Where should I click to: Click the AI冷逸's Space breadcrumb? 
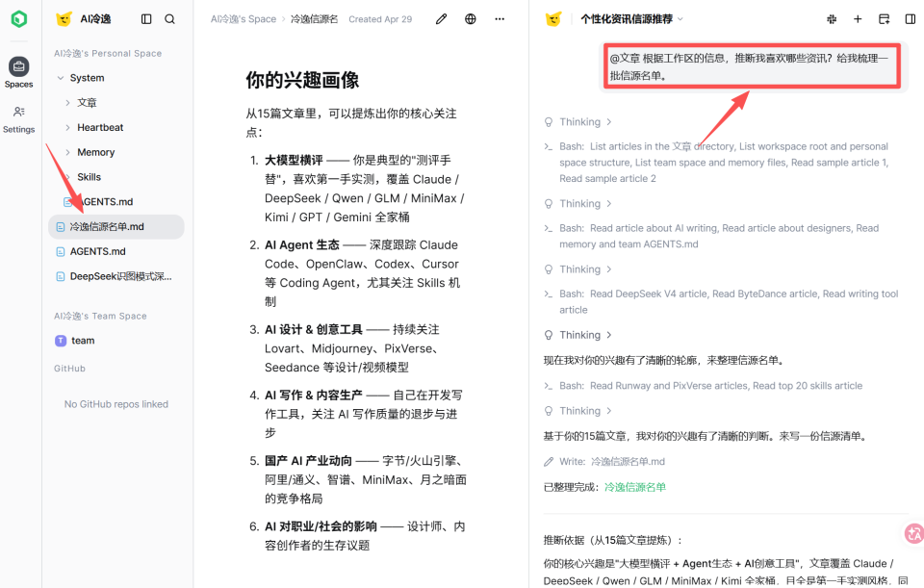point(244,19)
